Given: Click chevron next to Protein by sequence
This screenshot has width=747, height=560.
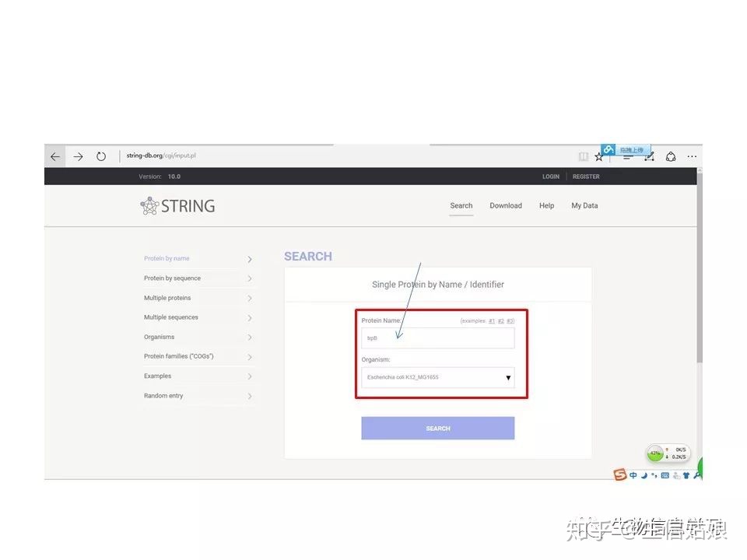Looking at the screenshot, I should (250, 278).
